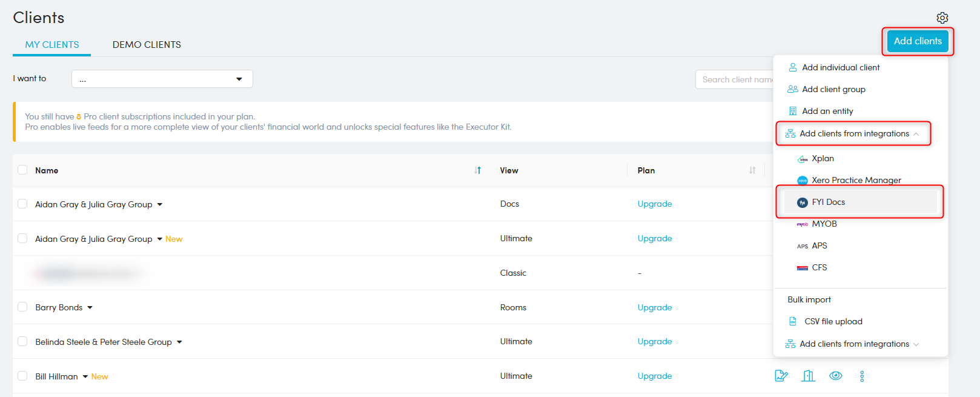Select Xplan integration from the list
Viewport: 980px width, 397px height.
(x=823, y=159)
